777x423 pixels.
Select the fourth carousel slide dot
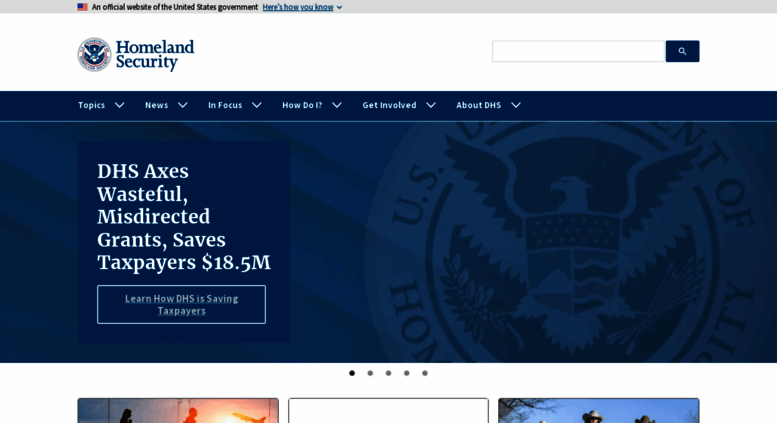coord(406,373)
